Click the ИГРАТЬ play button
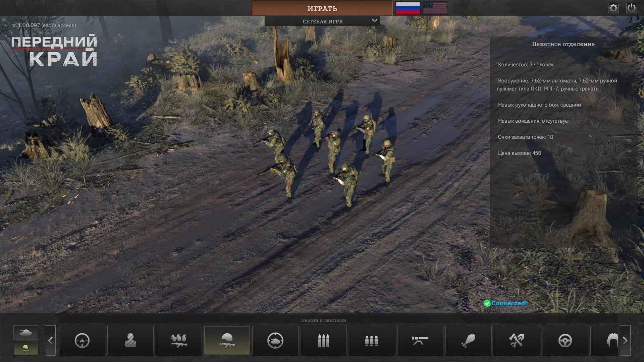Screen dimensions: 644x362 click(322, 8)
